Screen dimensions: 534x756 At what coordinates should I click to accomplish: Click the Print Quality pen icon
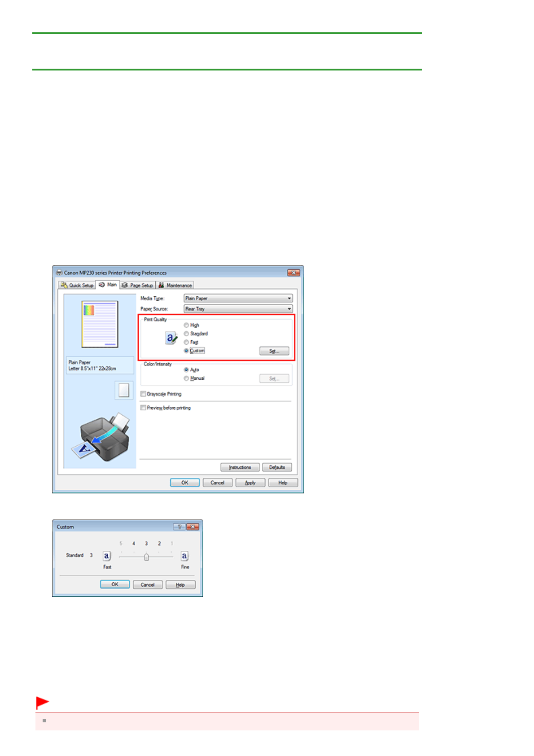171,338
